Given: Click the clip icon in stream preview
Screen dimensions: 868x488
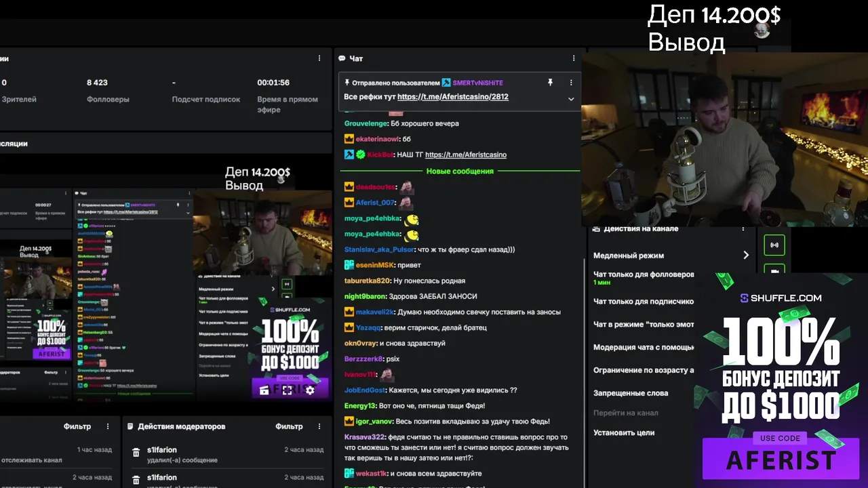Looking at the screenshot, I should [264, 390].
